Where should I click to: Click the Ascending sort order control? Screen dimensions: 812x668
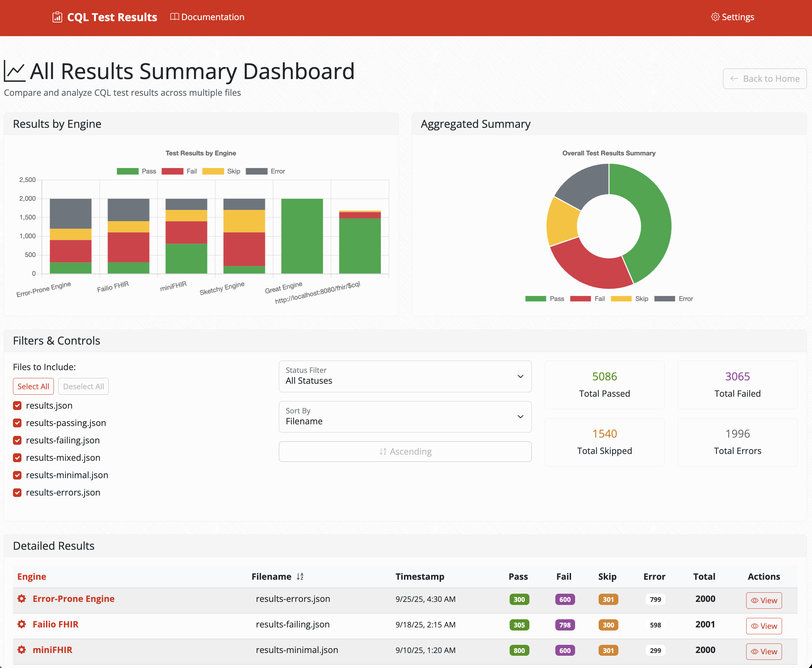coord(405,451)
